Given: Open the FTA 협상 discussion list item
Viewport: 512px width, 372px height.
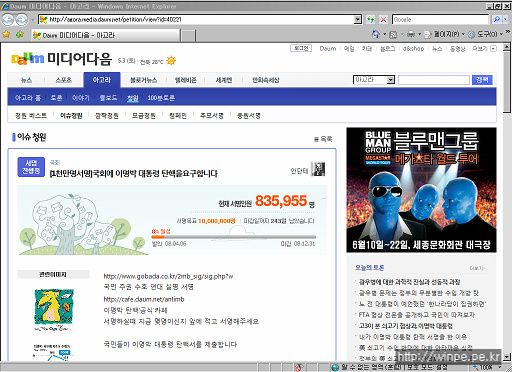Looking at the screenshot, I should pyautogui.click(x=416, y=315).
